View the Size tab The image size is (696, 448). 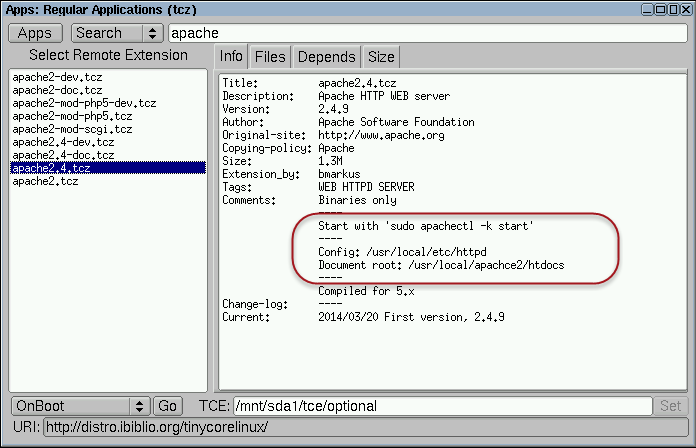tap(381, 57)
